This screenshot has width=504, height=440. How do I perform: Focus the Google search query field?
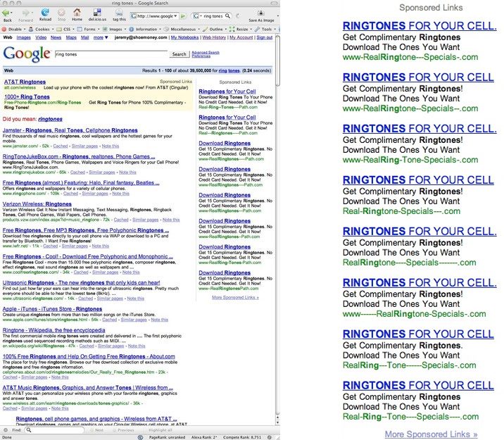pyautogui.click(x=111, y=54)
